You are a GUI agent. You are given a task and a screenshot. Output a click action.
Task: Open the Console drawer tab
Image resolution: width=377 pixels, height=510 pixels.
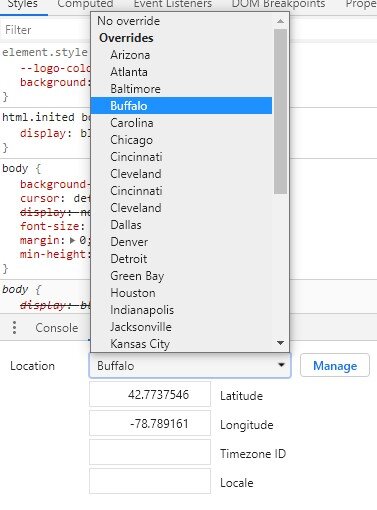(x=57, y=328)
